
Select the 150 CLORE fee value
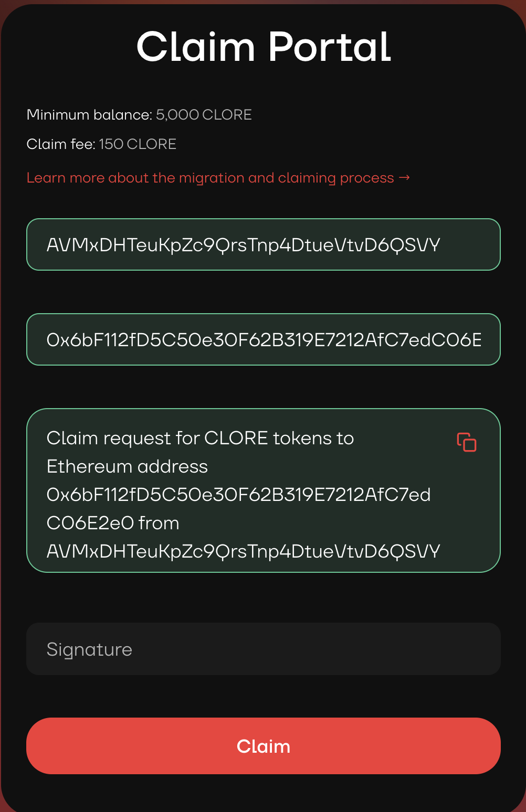138,144
